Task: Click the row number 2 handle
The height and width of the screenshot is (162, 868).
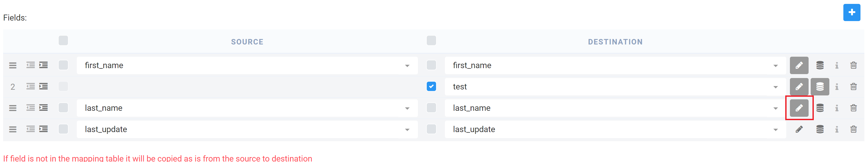Action: 13,87
